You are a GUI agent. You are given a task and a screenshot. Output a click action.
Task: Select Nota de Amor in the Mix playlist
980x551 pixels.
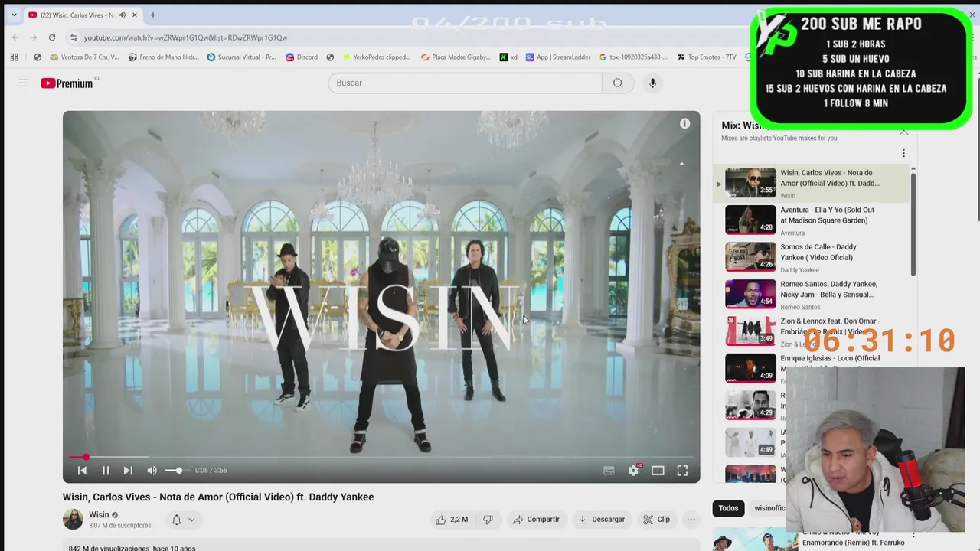click(x=811, y=184)
